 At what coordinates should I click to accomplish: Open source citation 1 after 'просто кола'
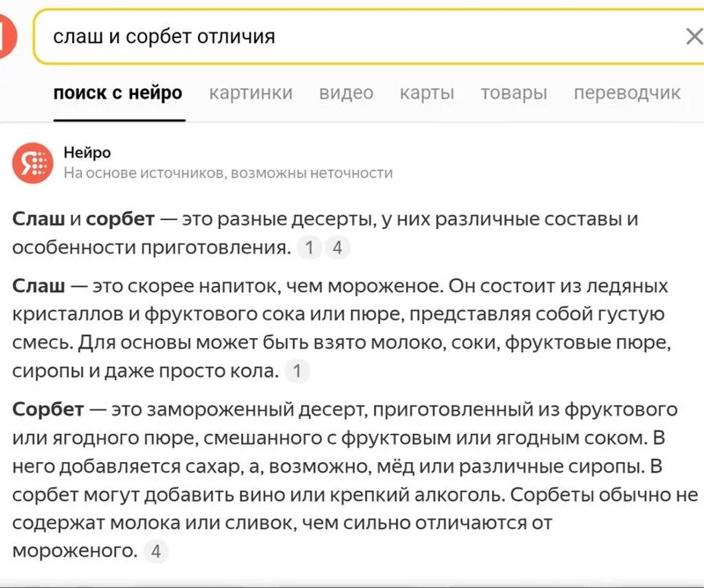pos(297,371)
